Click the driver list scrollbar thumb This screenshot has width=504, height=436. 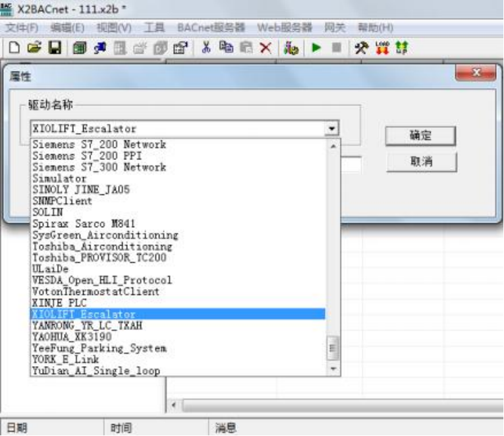(x=333, y=348)
